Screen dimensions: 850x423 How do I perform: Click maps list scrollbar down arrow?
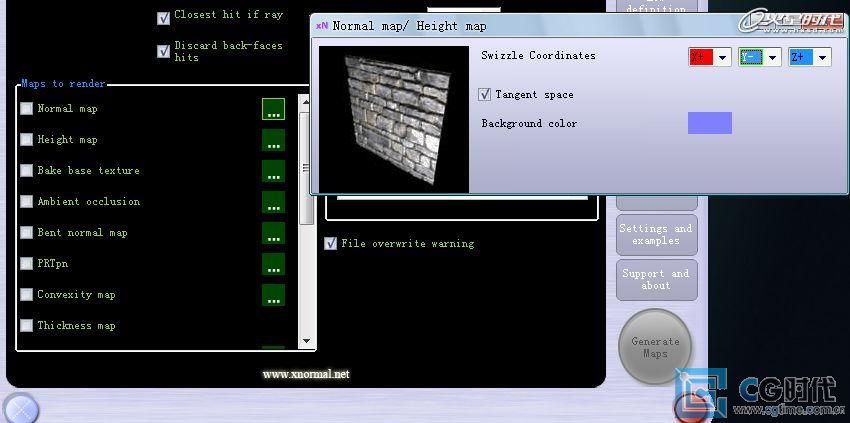(x=306, y=341)
